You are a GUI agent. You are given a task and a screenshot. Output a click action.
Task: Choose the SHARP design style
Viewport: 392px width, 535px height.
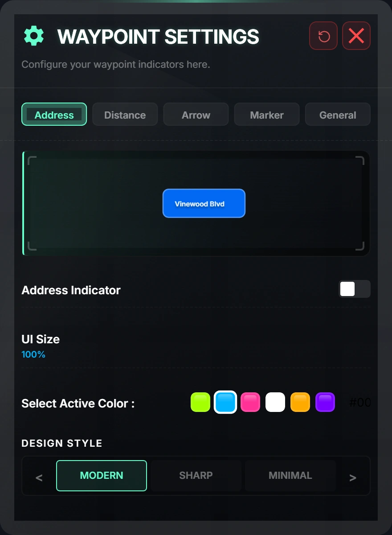click(196, 475)
